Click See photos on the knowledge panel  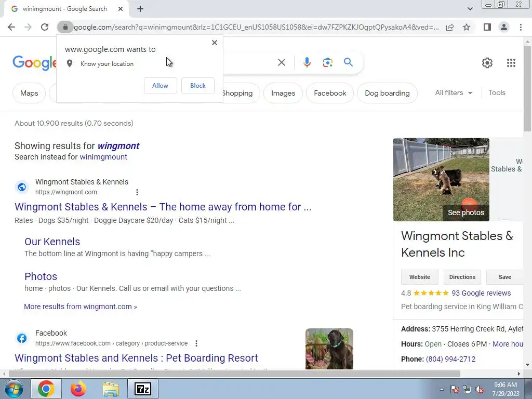point(466,212)
